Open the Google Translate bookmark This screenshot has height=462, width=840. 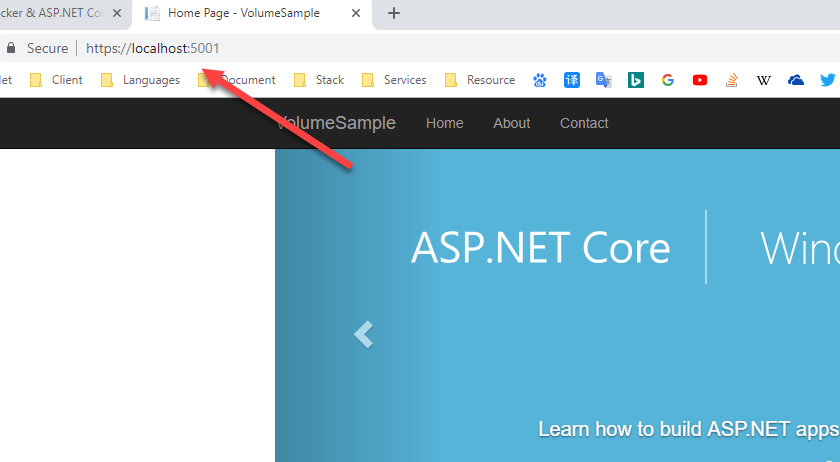(x=604, y=80)
